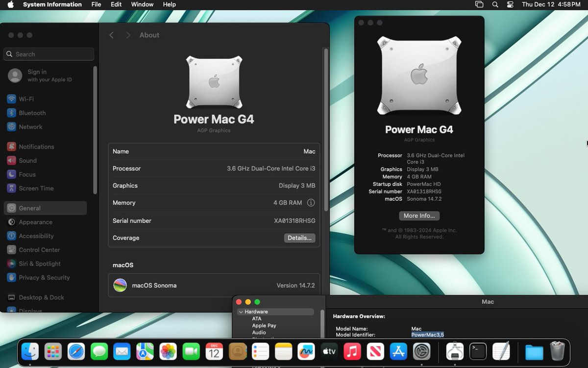This screenshot has width=588, height=368.
Task: Click the Stage Manager icon in the menu bar
Action: point(479,4)
